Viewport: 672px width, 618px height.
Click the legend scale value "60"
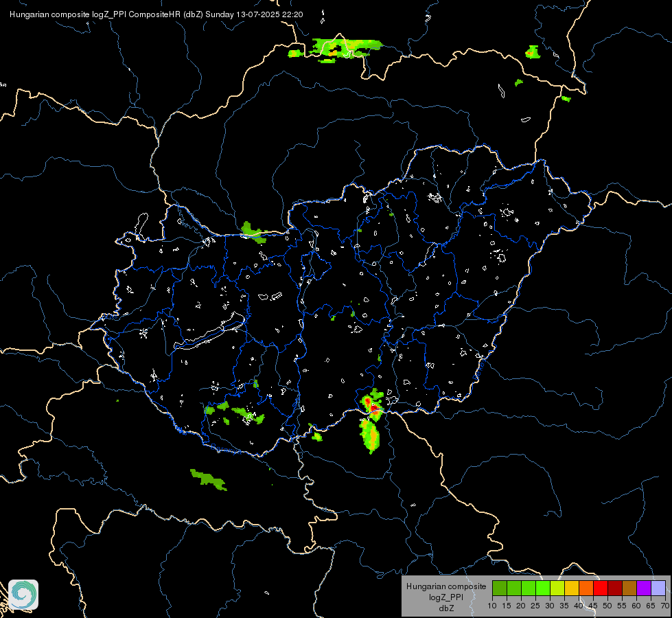click(636, 606)
